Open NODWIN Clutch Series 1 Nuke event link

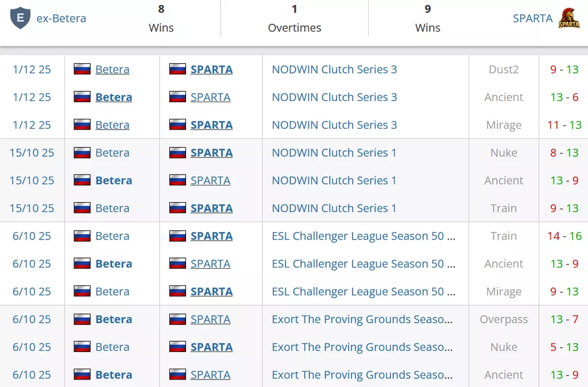(334, 153)
